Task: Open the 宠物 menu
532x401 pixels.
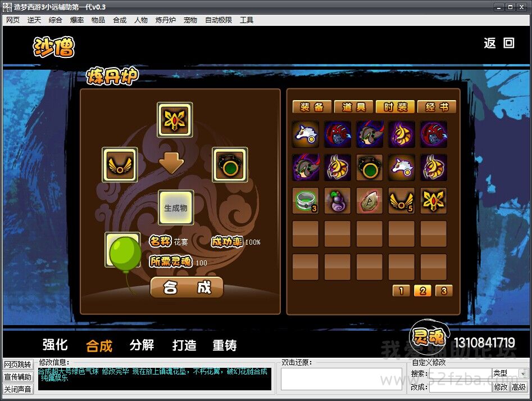Action: point(190,20)
